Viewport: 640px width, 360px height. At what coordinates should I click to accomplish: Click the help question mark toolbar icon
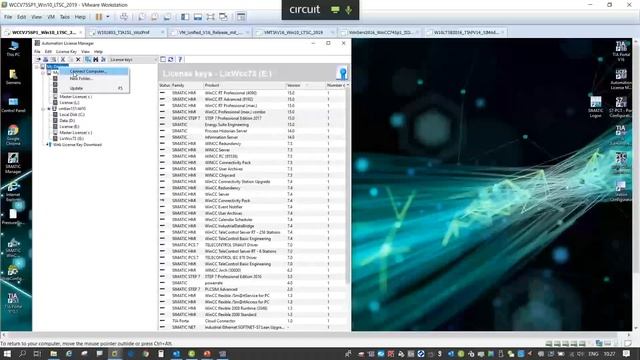coord(180,60)
